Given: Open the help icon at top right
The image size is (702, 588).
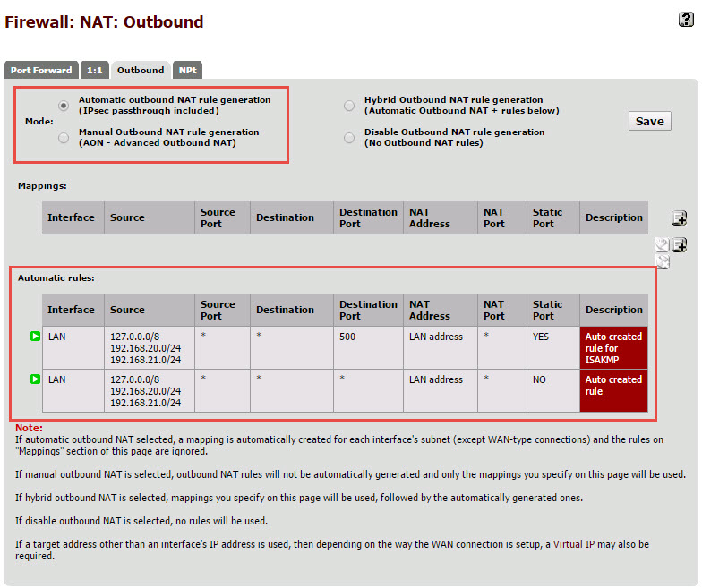Looking at the screenshot, I should (x=687, y=20).
